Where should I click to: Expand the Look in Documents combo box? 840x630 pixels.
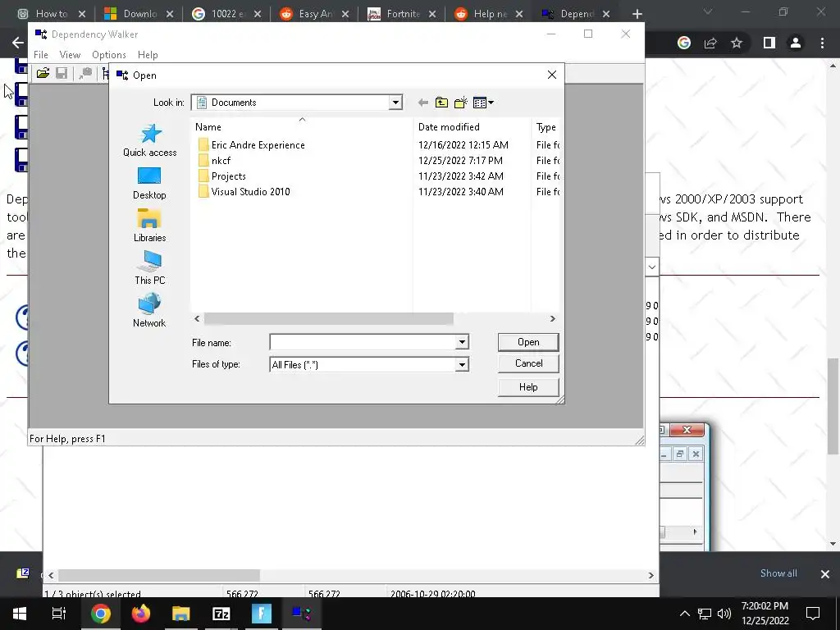pyautogui.click(x=395, y=103)
